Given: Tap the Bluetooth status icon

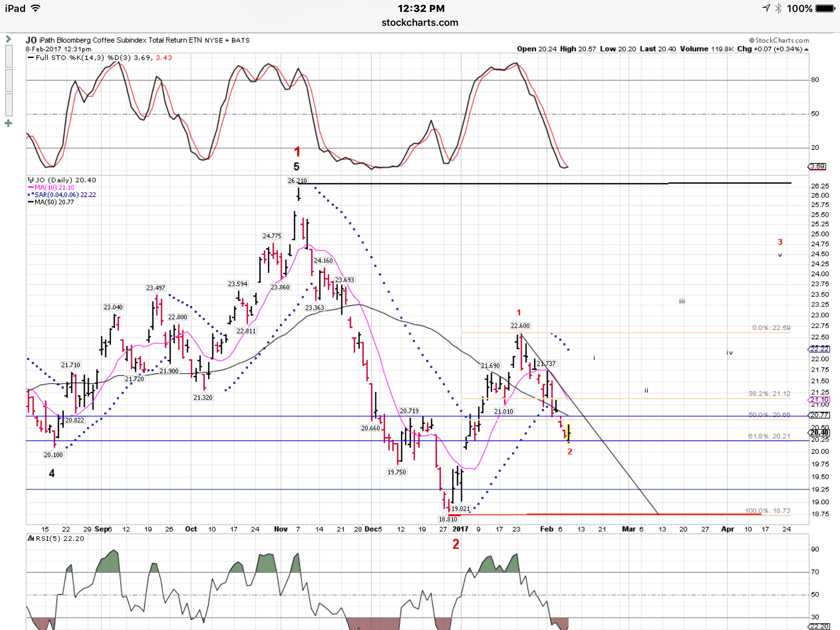Looking at the screenshot, I should click(x=778, y=9).
